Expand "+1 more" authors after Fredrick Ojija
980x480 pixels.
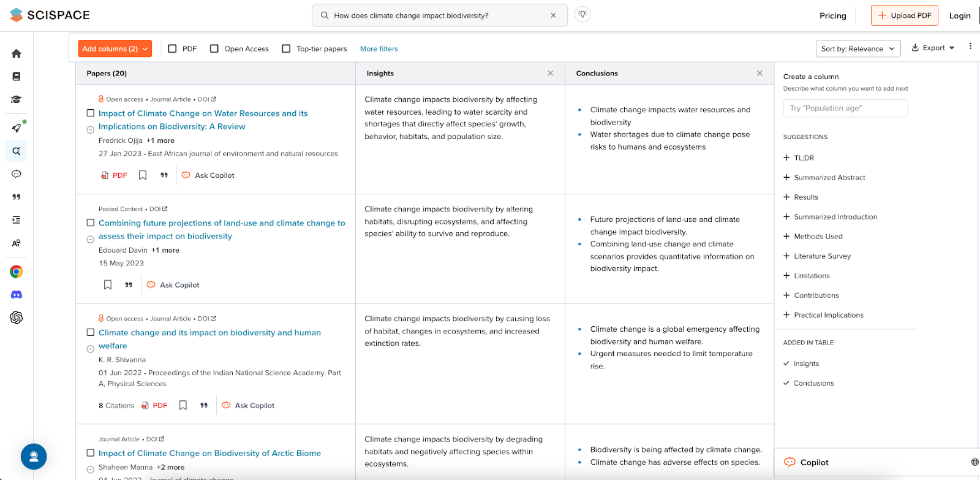160,140
